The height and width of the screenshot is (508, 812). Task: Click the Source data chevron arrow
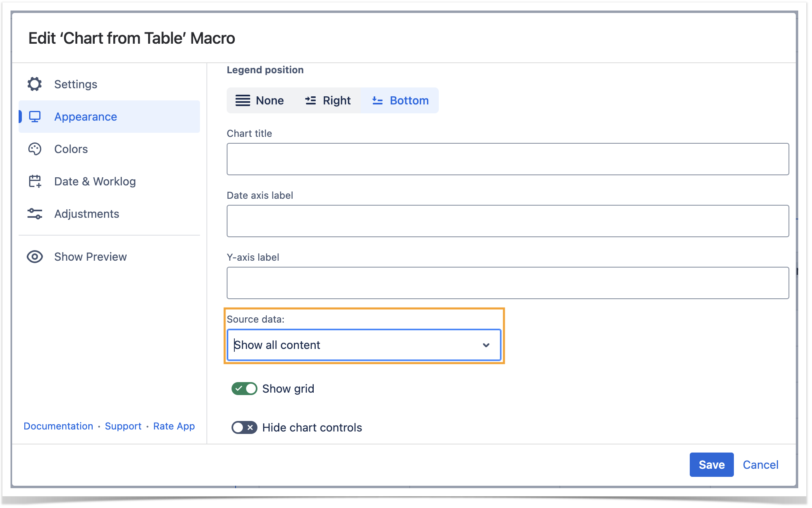(486, 345)
